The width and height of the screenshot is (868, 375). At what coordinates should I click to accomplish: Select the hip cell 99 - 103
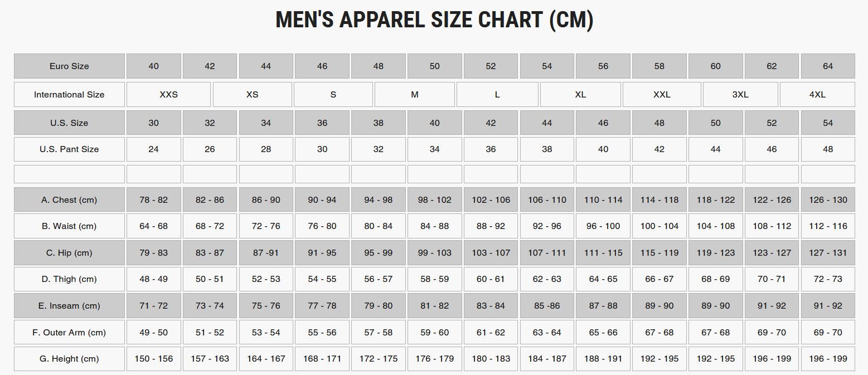[x=434, y=253]
